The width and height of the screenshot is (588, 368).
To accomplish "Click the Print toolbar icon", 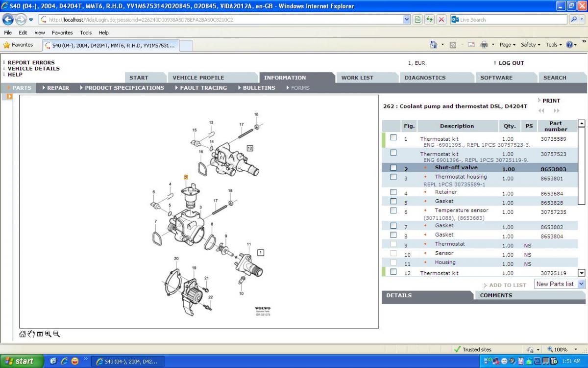I will (484, 45).
